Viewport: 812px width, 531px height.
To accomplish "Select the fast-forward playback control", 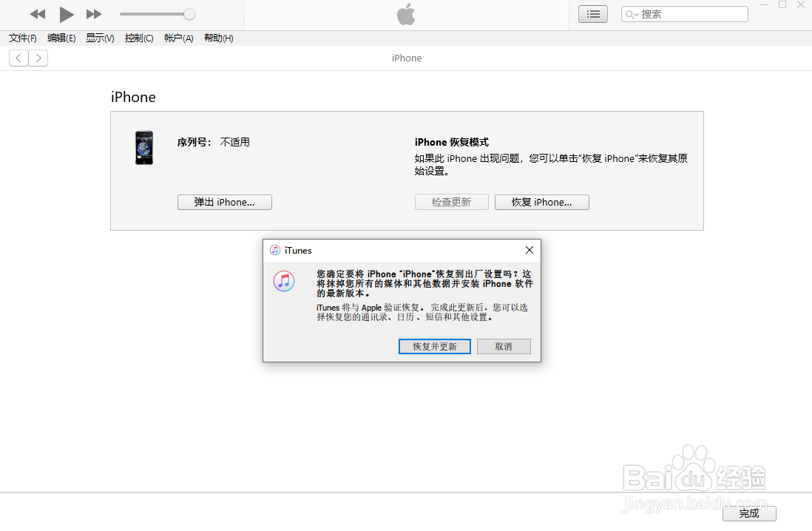I will click(x=94, y=13).
